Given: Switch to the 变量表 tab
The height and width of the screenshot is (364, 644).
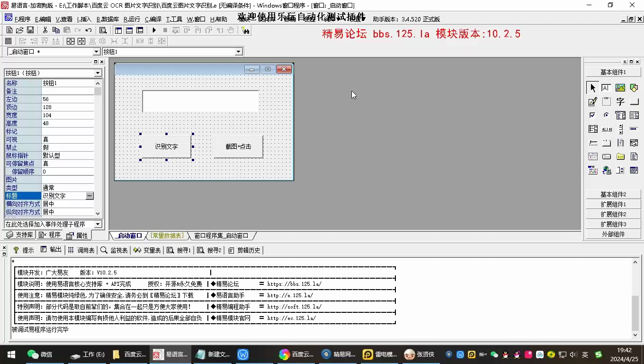Looking at the screenshot, I should [x=147, y=250].
